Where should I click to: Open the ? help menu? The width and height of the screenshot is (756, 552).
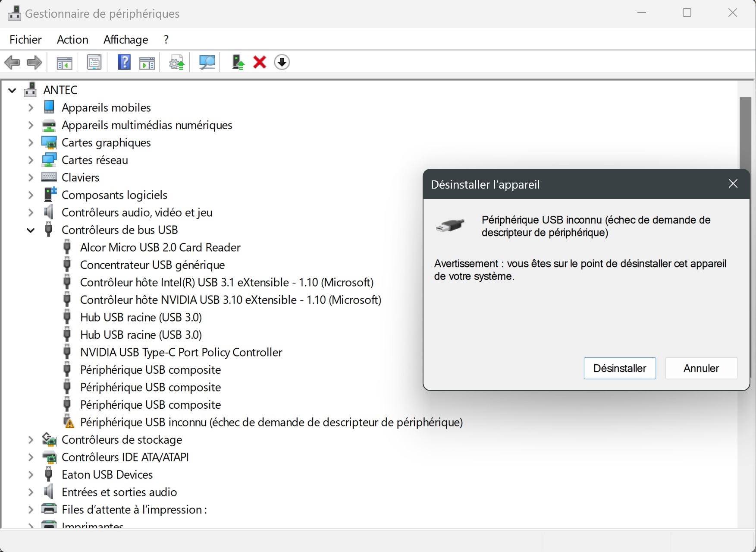[166, 39]
